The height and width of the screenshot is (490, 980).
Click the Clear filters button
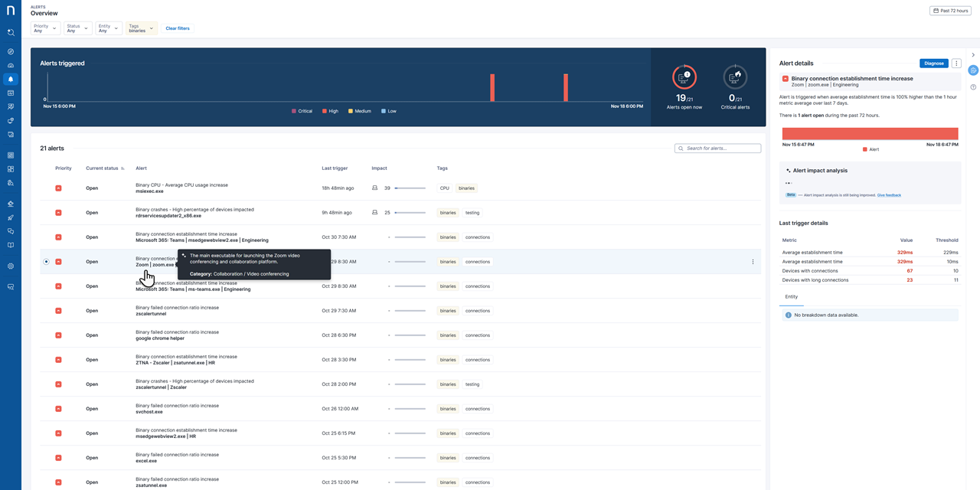[177, 28]
